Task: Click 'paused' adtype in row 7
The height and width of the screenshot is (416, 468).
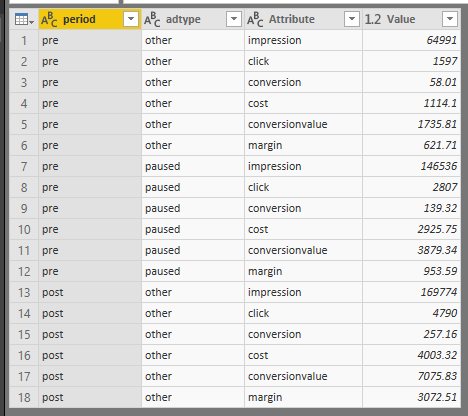Action: pyautogui.click(x=163, y=167)
